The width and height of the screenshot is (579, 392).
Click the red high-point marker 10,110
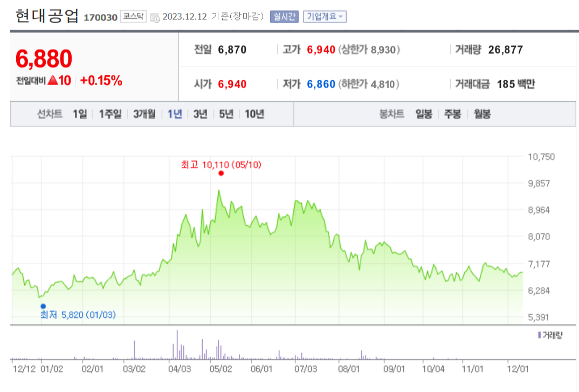[221, 173]
